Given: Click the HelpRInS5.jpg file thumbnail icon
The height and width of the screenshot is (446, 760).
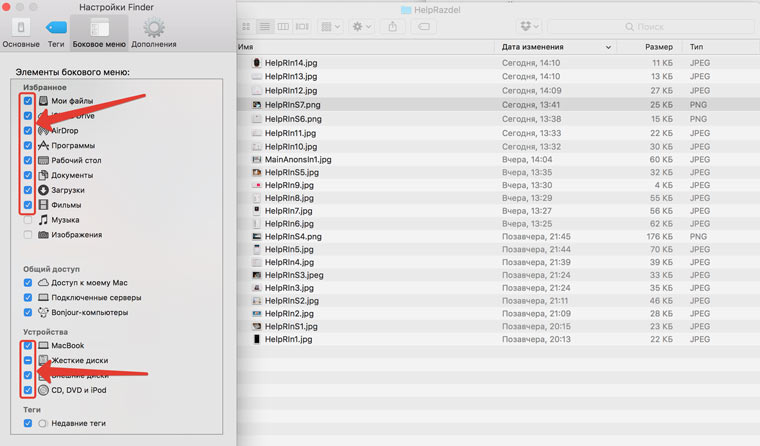Looking at the screenshot, I should (x=256, y=172).
